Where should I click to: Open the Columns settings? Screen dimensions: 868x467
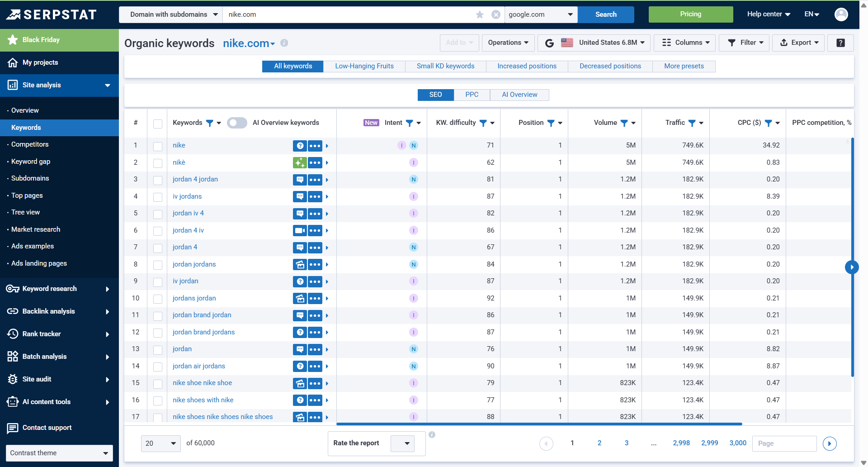[x=684, y=43]
